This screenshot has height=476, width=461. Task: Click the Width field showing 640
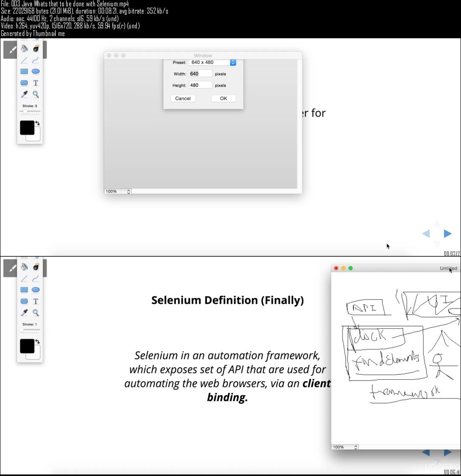pyautogui.click(x=200, y=73)
